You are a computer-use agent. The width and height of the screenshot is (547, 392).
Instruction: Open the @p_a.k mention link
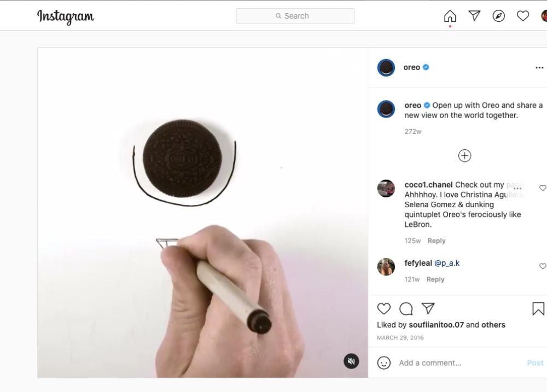447,264
